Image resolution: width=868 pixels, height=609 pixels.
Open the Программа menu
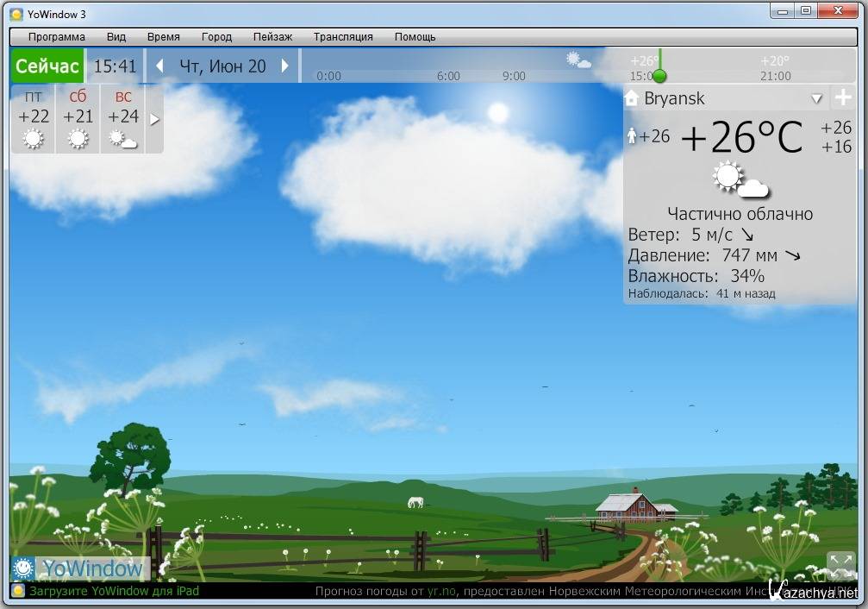57,37
